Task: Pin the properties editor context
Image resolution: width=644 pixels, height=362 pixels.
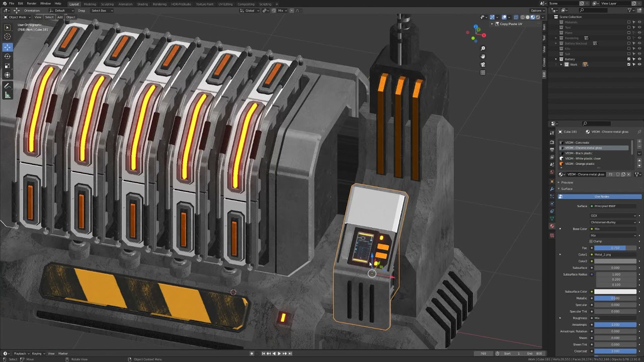Action: pyautogui.click(x=639, y=132)
